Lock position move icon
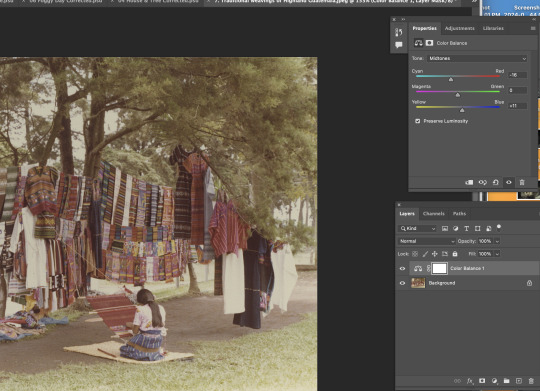 [x=435, y=254]
